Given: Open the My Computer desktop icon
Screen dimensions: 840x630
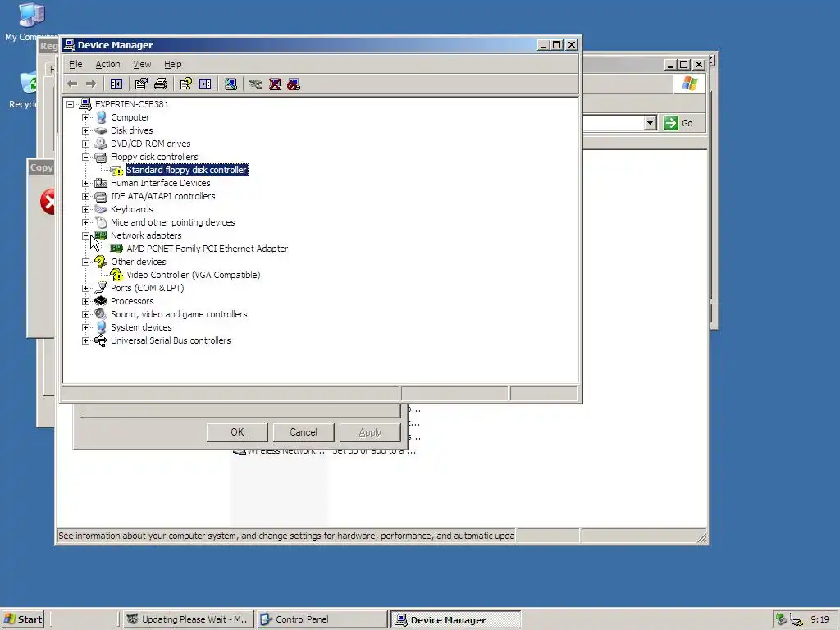Looking at the screenshot, I should 31,16.
